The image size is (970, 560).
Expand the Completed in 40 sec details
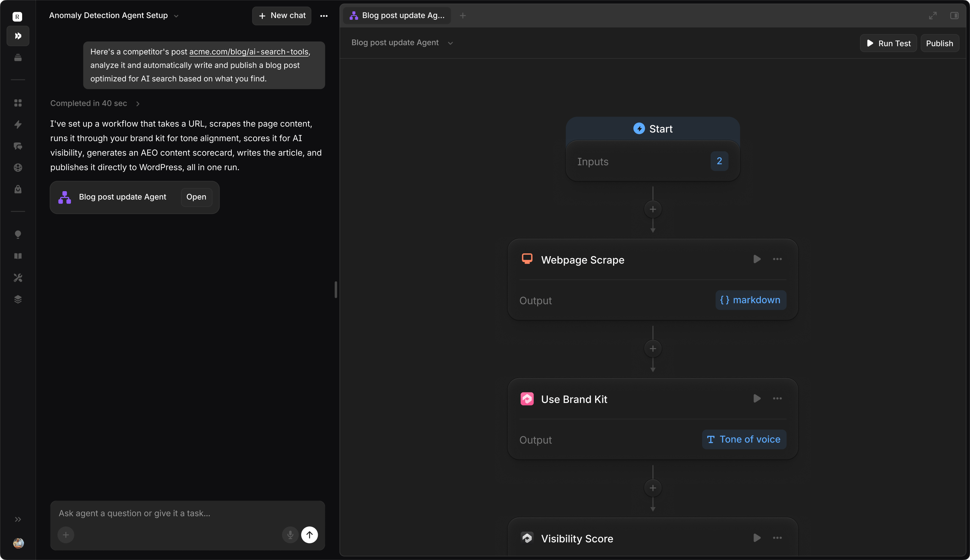138,103
